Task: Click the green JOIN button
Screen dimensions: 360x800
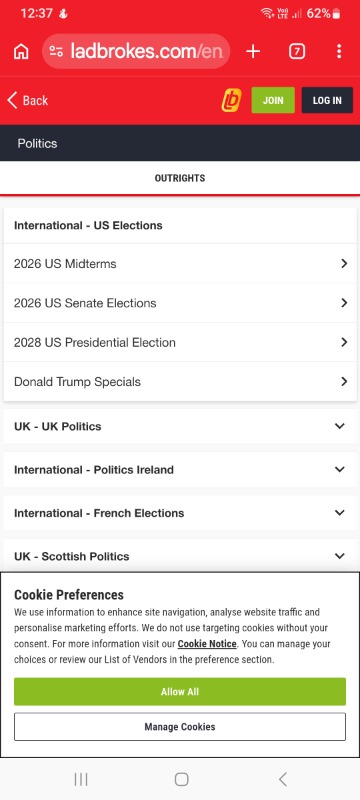Action: 273,100
